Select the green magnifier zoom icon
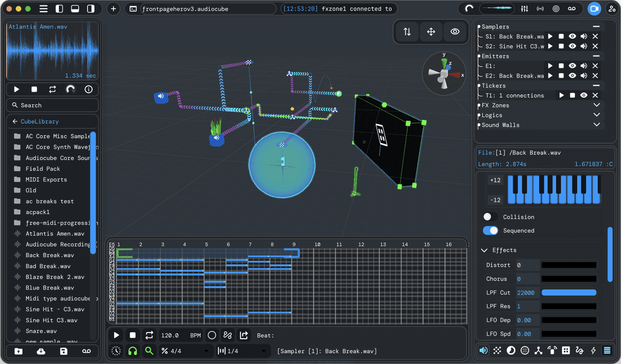This screenshot has height=364, width=621. click(149, 351)
